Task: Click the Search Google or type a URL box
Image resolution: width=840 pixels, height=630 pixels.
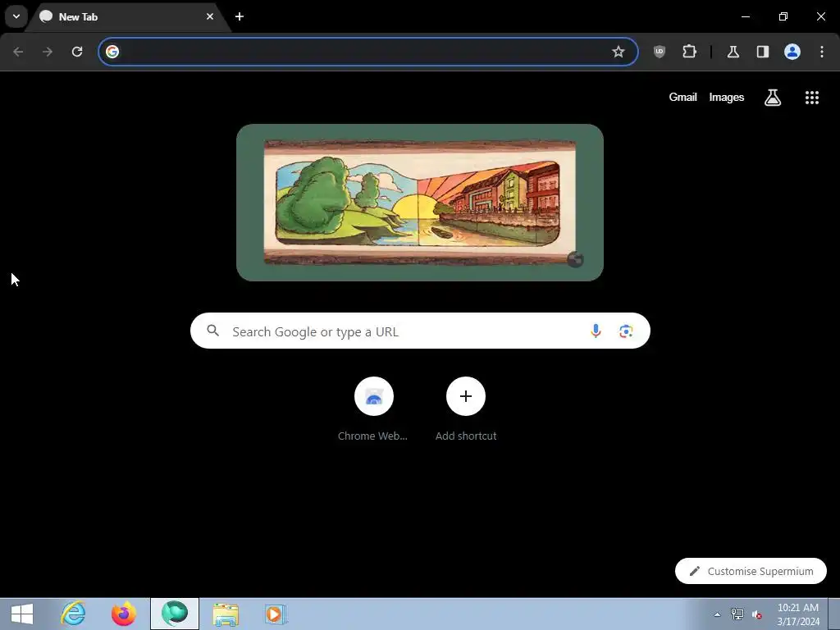Action: coord(420,331)
